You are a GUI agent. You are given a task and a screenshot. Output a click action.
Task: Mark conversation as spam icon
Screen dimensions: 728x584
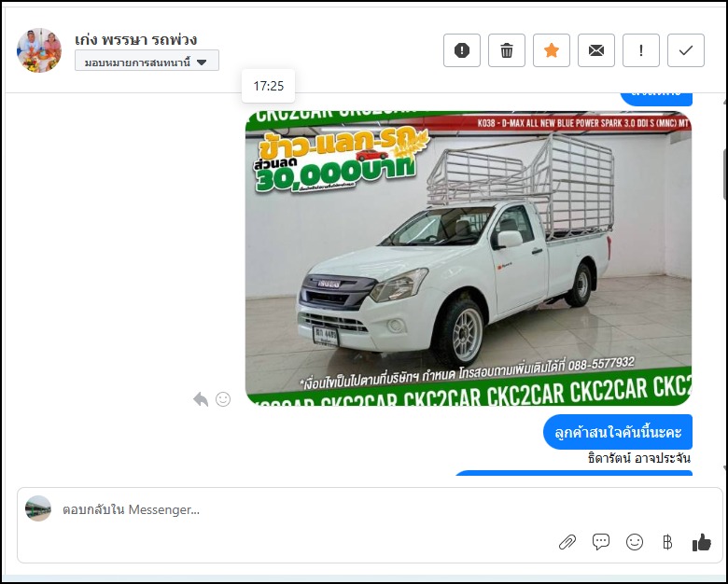click(461, 50)
